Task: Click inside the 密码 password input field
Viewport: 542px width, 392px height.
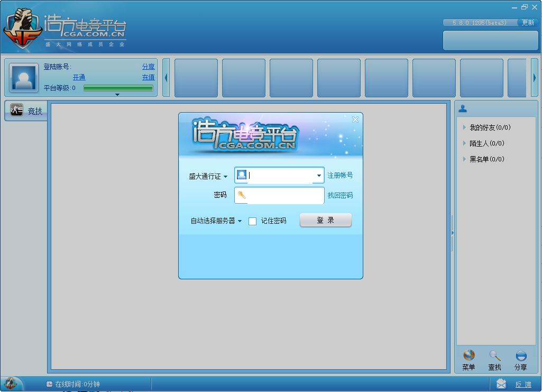Action: point(280,195)
